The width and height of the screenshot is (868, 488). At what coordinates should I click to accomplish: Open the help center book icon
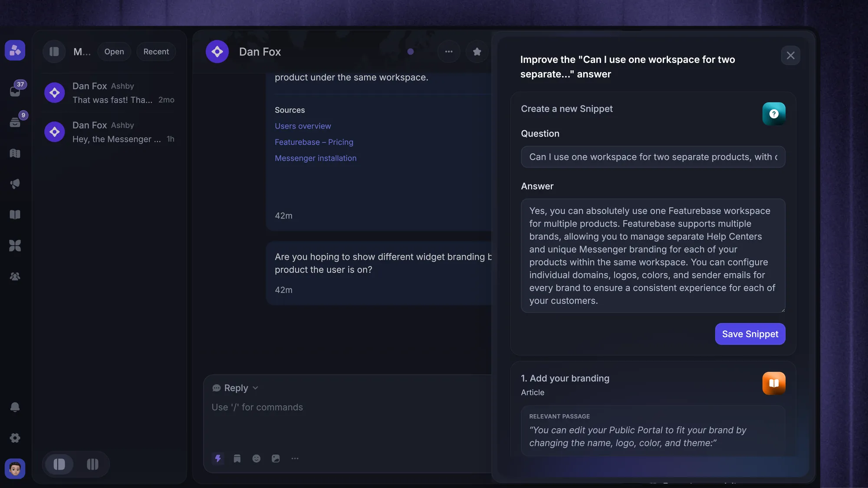(15, 215)
